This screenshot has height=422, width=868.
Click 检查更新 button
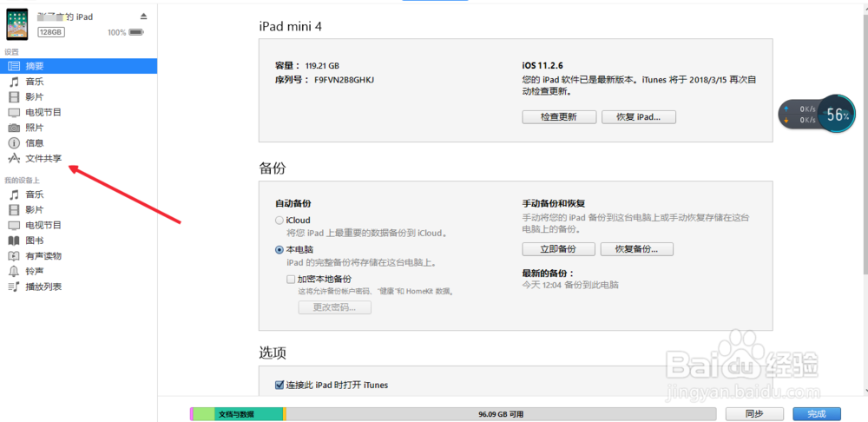pos(559,117)
